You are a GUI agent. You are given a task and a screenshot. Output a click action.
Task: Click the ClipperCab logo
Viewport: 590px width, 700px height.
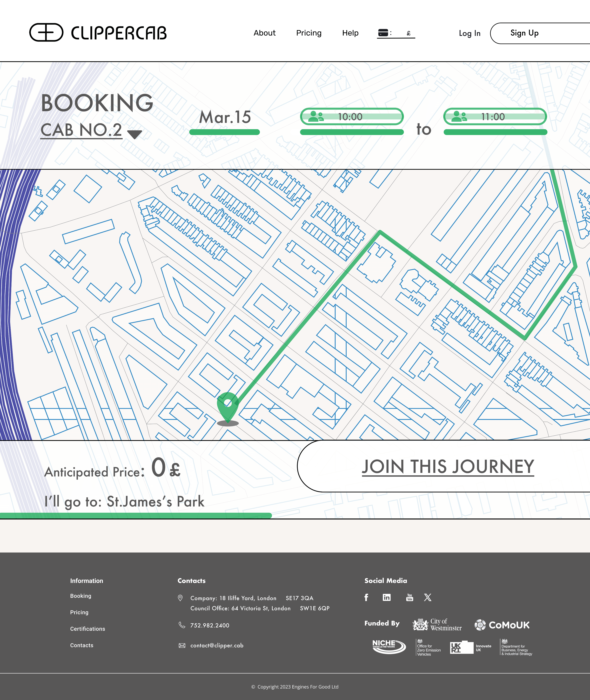click(98, 32)
